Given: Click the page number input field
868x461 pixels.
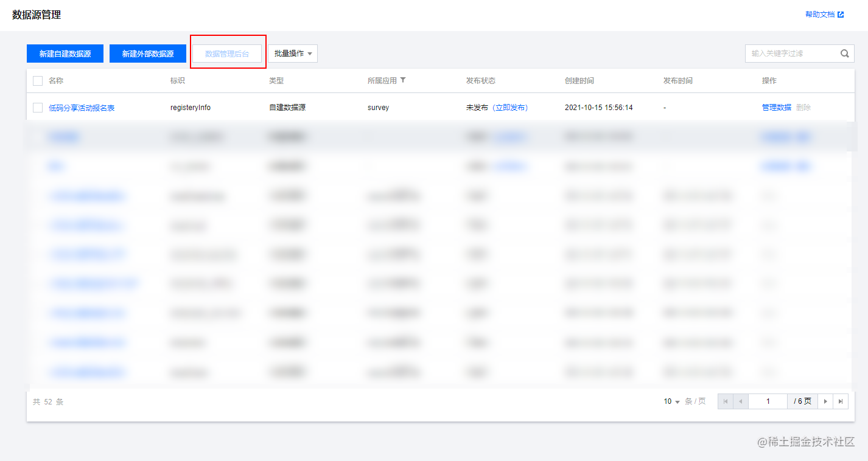Looking at the screenshot, I should [768, 401].
